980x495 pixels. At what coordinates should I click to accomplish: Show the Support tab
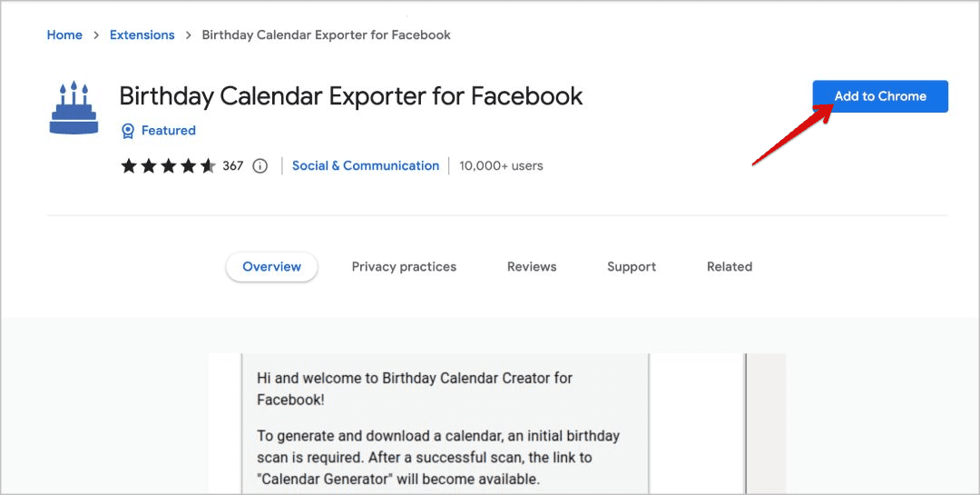[632, 267]
